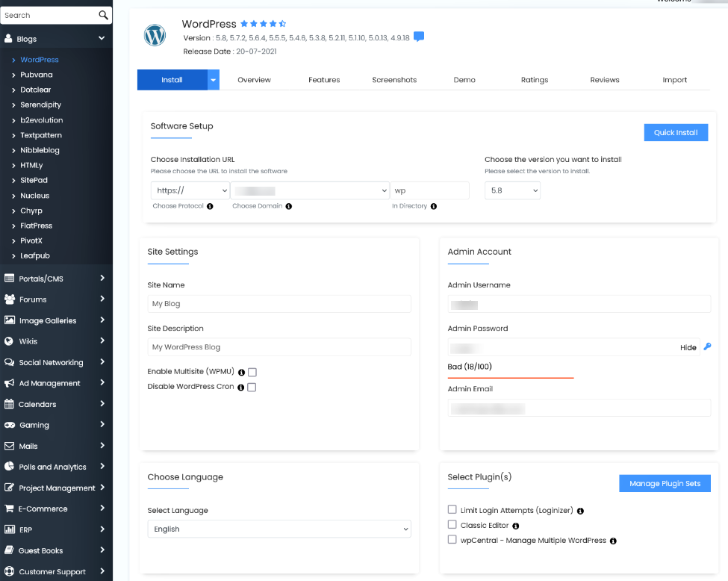Click the Site Description input field

tap(279, 347)
